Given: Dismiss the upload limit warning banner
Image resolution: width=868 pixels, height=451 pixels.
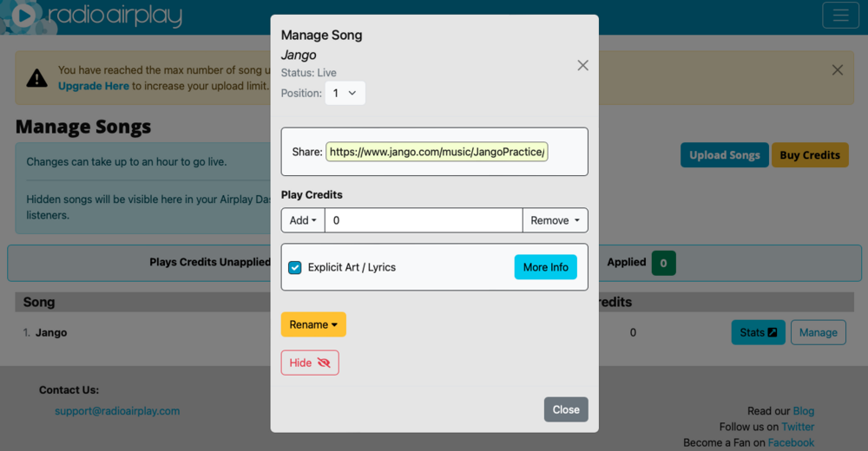Looking at the screenshot, I should point(837,70).
